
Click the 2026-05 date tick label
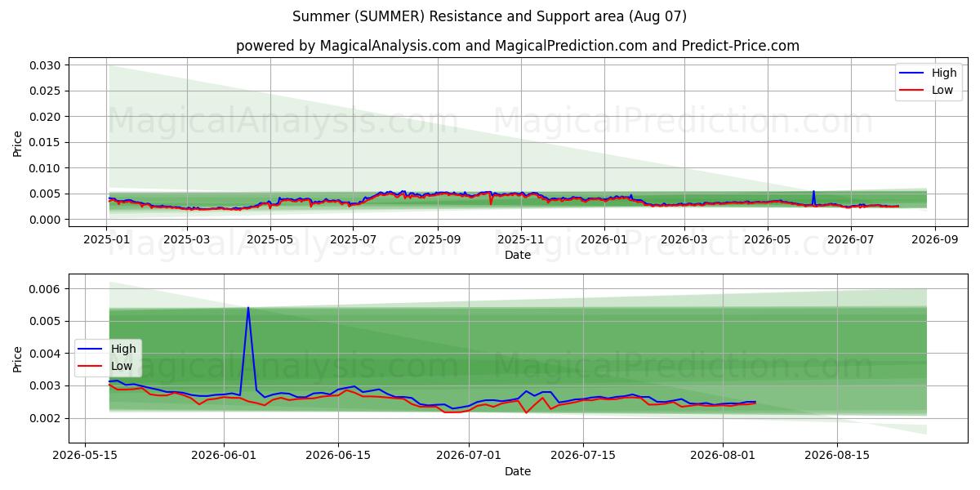[x=767, y=240]
